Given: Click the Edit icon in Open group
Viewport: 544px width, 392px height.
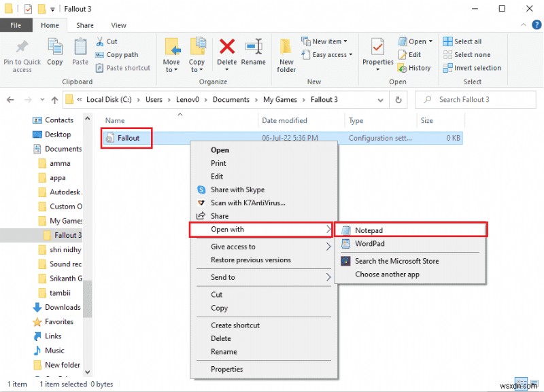Looking at the screenshot, I should tap(402, 55).
